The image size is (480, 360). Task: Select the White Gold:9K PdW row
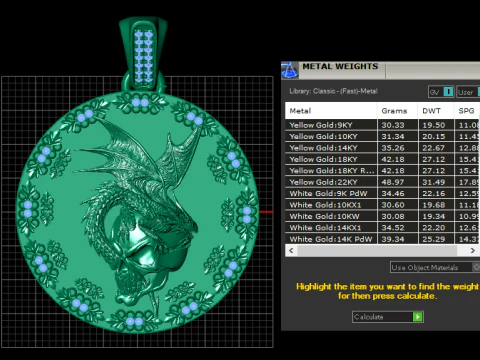[x=382, y=193]
